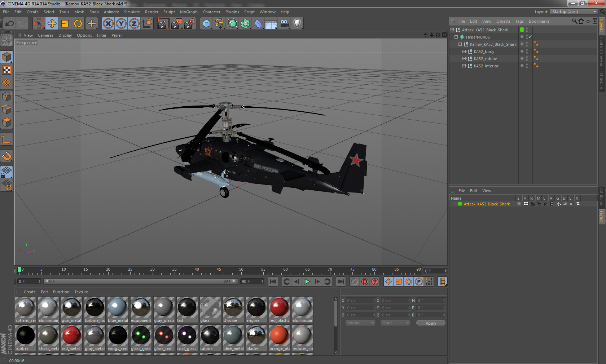606x364 pixels.
Task: Click Make Editable icon in left palette
Action: [x=6, y=40]
